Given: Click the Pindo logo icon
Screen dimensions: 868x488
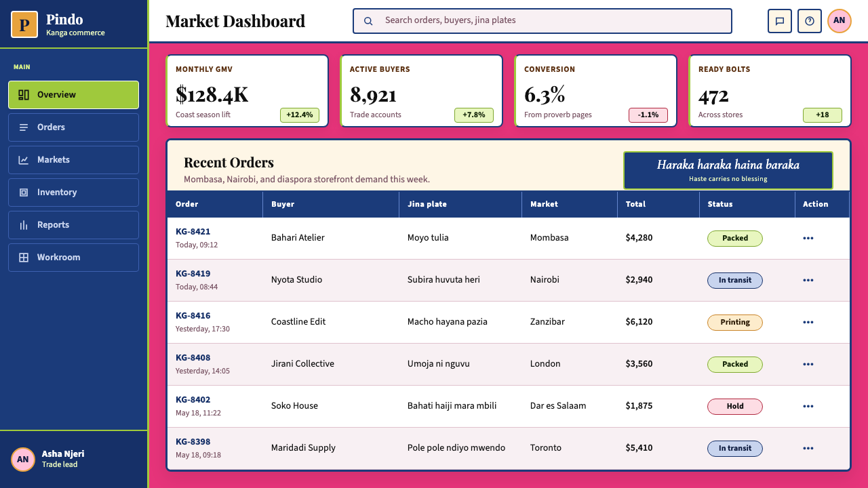Looking at the screenshot, I should tap(24, 24).
